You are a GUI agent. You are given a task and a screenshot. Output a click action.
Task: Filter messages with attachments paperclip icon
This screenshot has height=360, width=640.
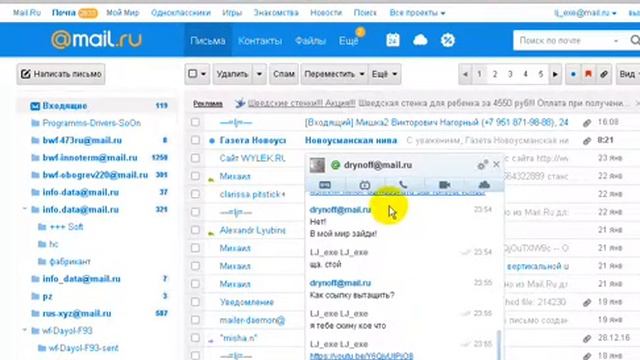(604, 74)
